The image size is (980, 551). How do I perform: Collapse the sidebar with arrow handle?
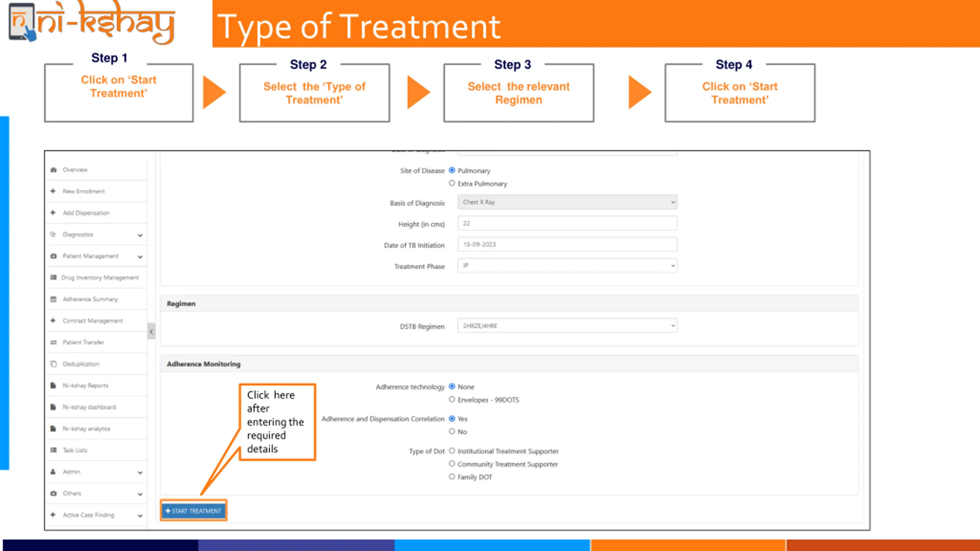point(151,331)
